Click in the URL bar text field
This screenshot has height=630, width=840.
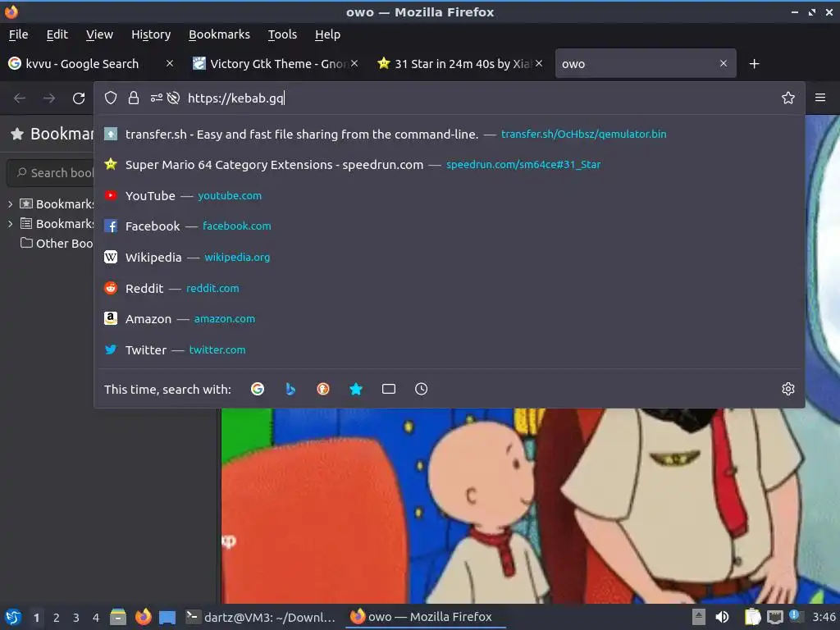479,98
